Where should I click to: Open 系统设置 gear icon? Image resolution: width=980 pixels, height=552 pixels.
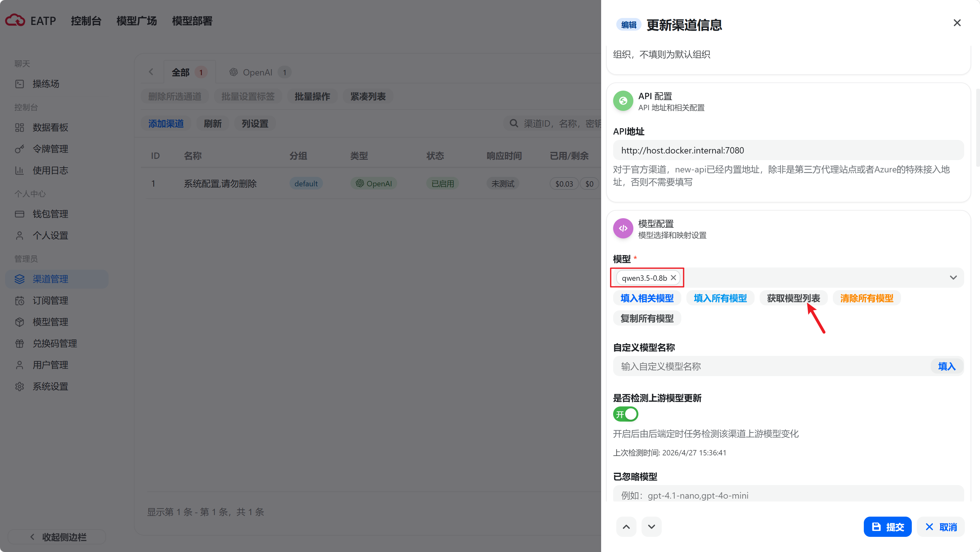click(19, 387)
